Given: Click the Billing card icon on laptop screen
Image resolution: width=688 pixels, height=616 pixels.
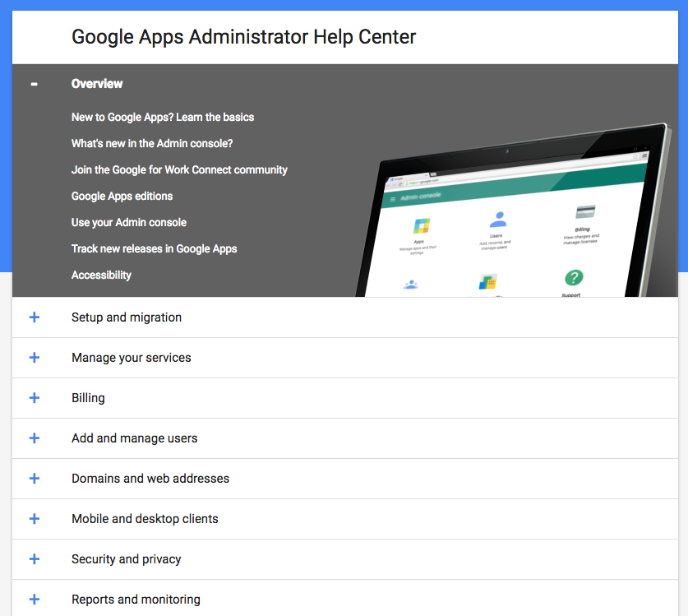Looking at the screenshot, I should 585,212.
